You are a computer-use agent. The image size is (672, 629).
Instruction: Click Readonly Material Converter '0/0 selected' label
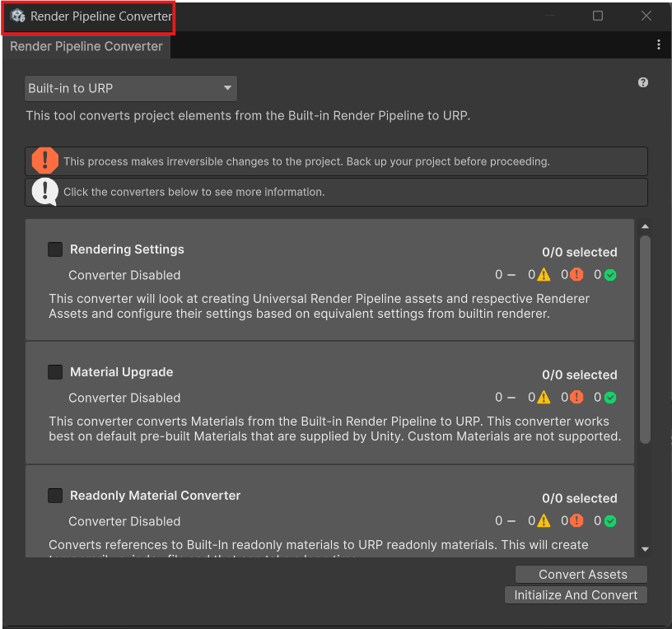580,498
